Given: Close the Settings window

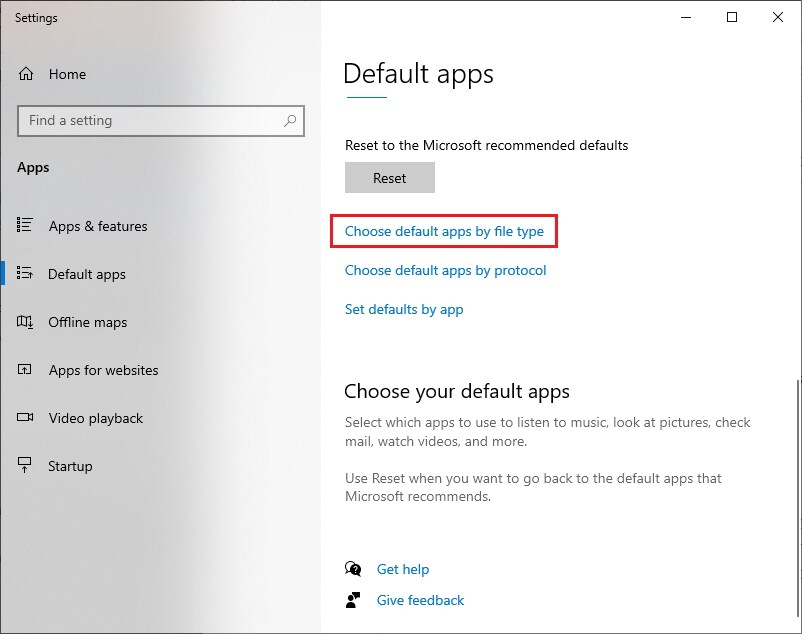Looking at the screenshot, I should [778, 17].
